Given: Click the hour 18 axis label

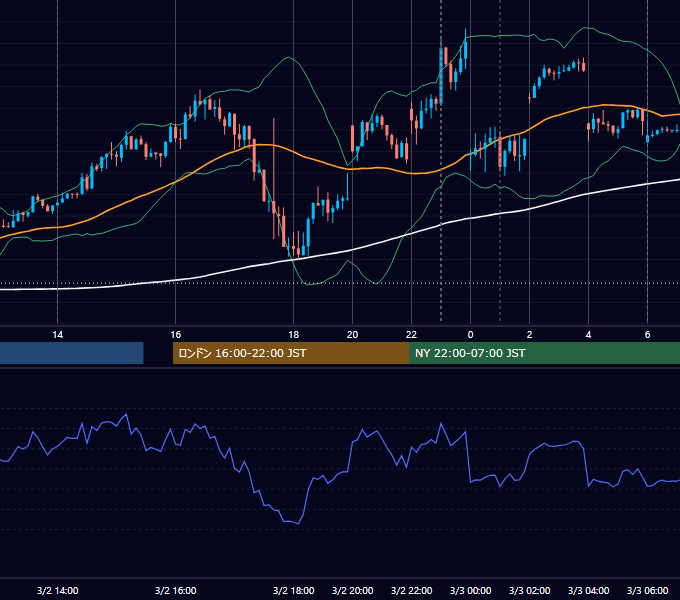Looking at the screenshot, I should pos(294,335).
